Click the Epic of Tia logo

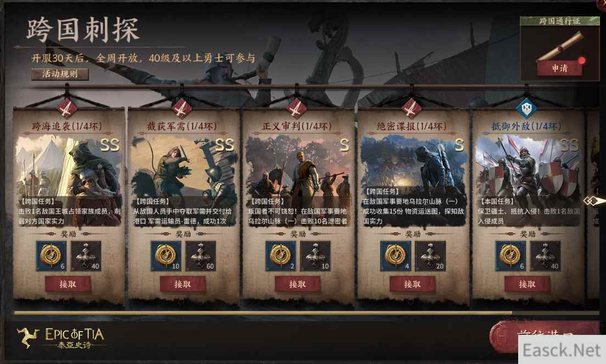[61, 338]
